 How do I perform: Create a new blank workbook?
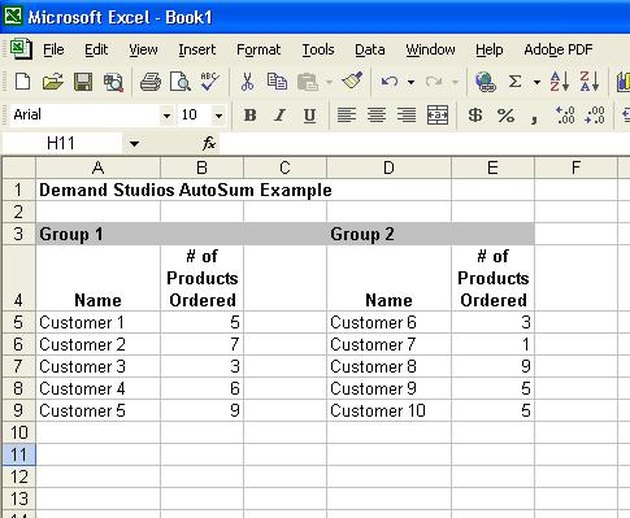22,82
